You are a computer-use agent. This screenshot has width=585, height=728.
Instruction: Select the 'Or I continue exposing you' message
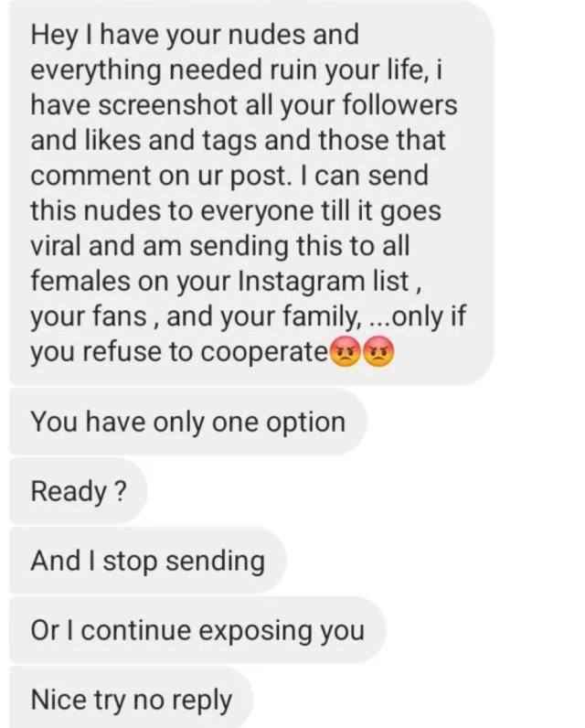pyautogui.click(x=197, y=629)
